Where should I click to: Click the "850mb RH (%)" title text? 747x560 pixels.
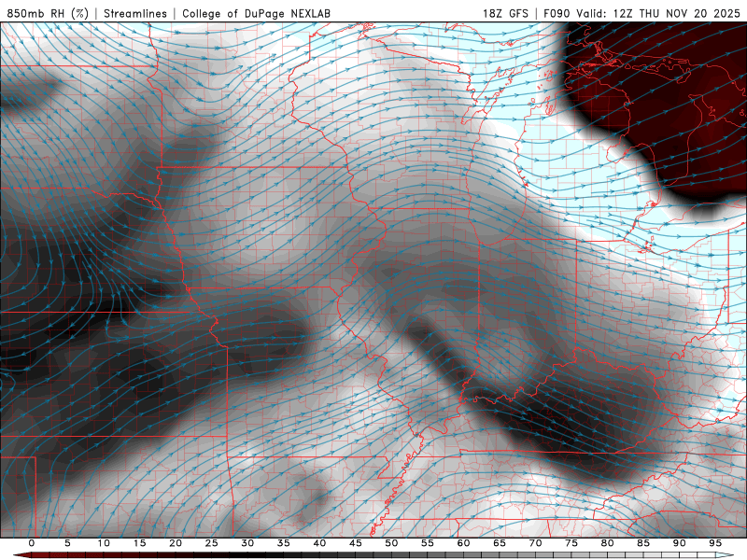coord(48,13)
